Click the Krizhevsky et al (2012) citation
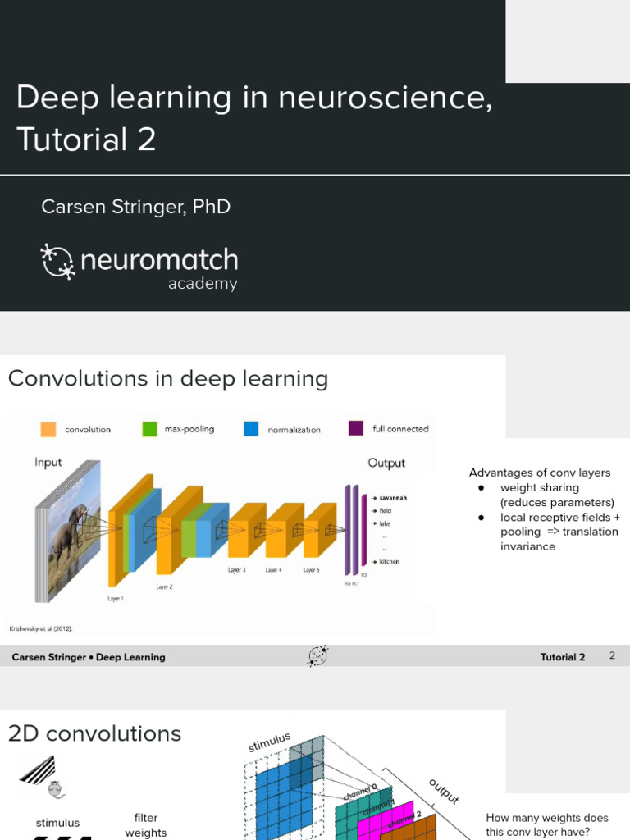 click(x=41, y=628)
